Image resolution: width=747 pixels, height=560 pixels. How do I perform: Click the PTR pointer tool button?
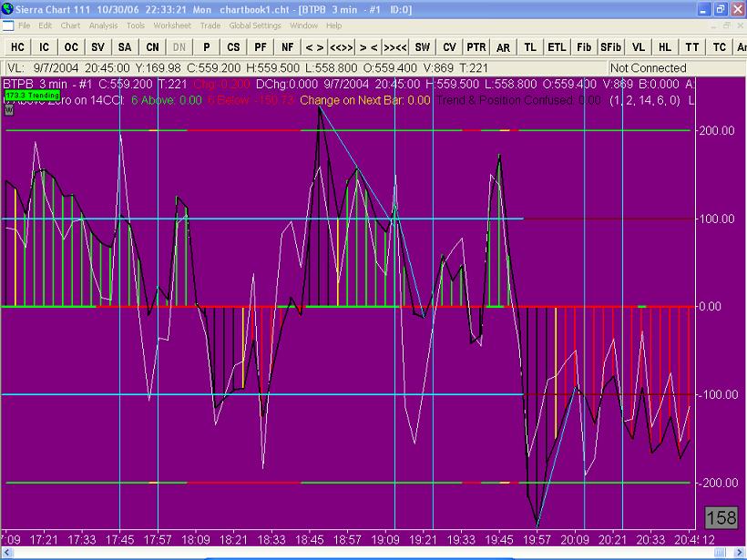(476, 47)
